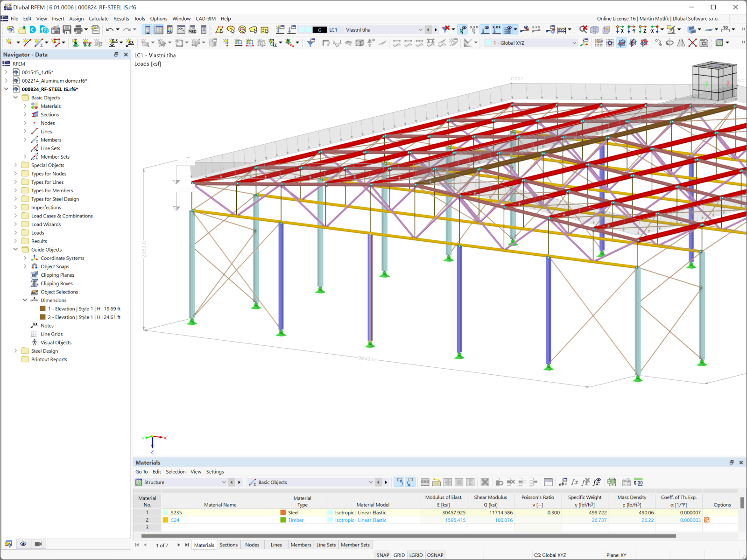747x560 pixels.
Task: Toggle the tables panel icon in toolbar
Action: [x=159, y=29]
